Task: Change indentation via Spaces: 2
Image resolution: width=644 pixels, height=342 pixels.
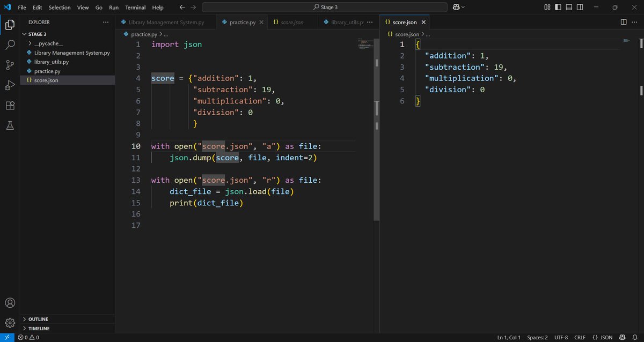Action: coord(537,337)
